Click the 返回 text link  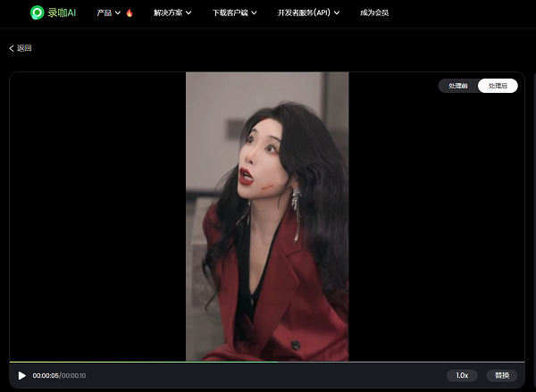[24, 48]
